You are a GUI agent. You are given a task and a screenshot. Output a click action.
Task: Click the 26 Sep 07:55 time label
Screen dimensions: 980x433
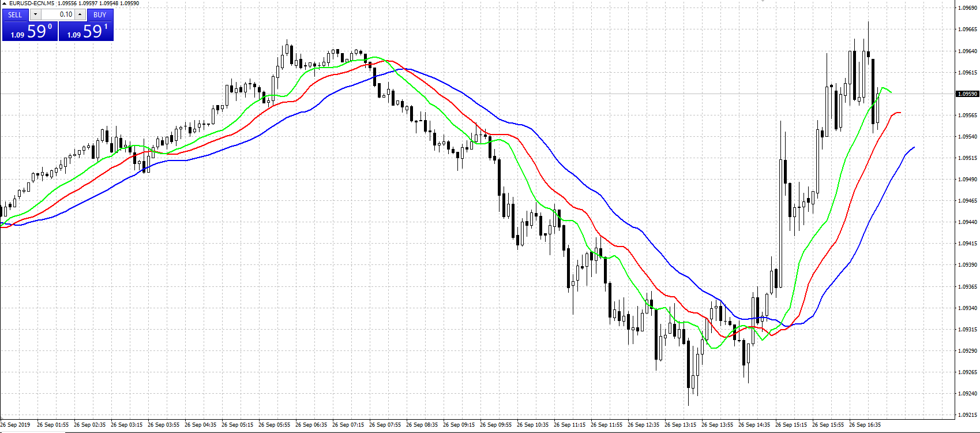click(385, 425)
